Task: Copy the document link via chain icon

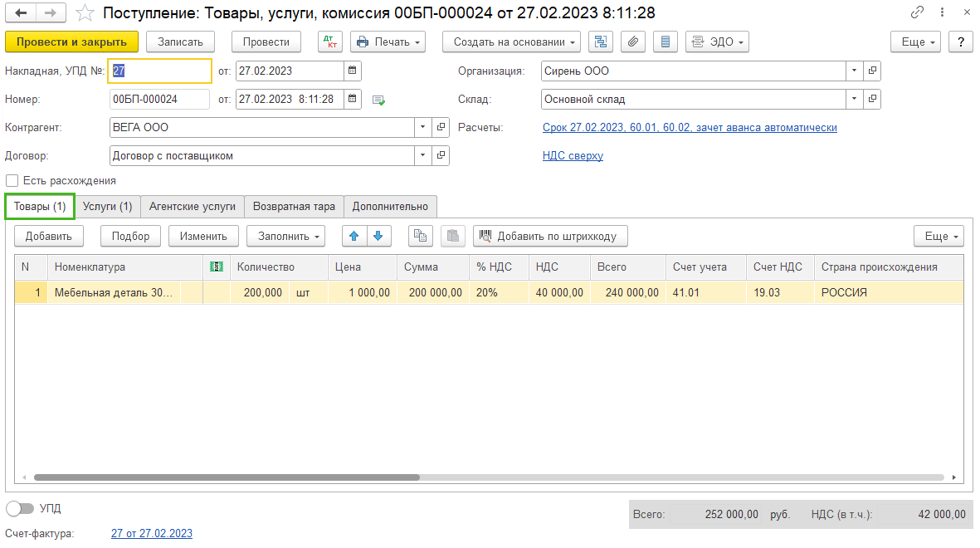Action: 917,12
